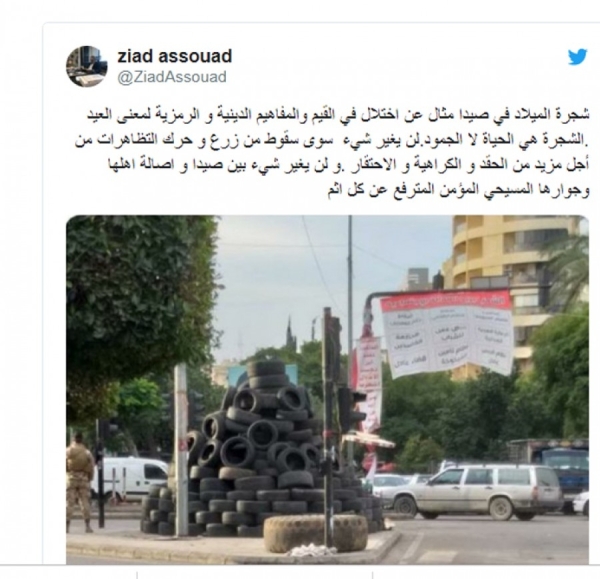Visit the @ZiadAssouad handle link
600x579 pixels.
coord(172,77)
